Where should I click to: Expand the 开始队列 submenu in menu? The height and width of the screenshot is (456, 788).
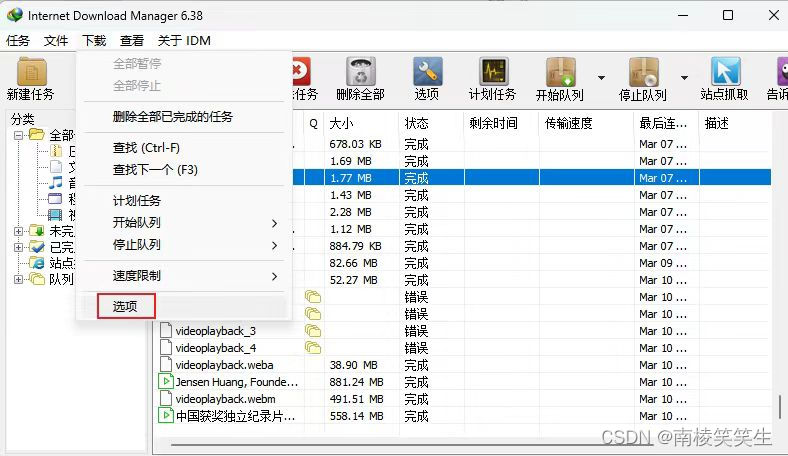coord(274,223)
